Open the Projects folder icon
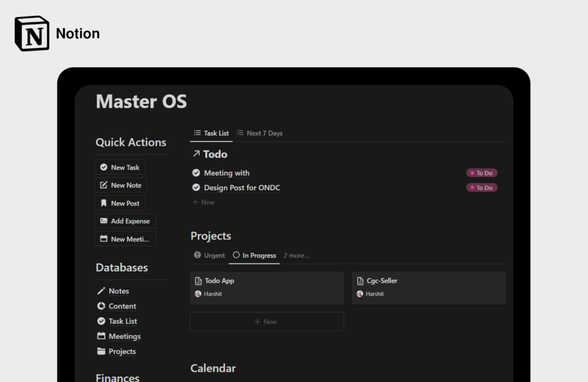This screenshot has width=588, height=382. point(101,351)
